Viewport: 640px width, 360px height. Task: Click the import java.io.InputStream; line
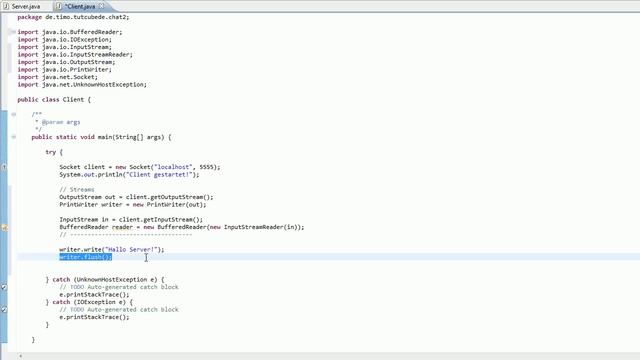pyautogui.click(x=64, y=47)
